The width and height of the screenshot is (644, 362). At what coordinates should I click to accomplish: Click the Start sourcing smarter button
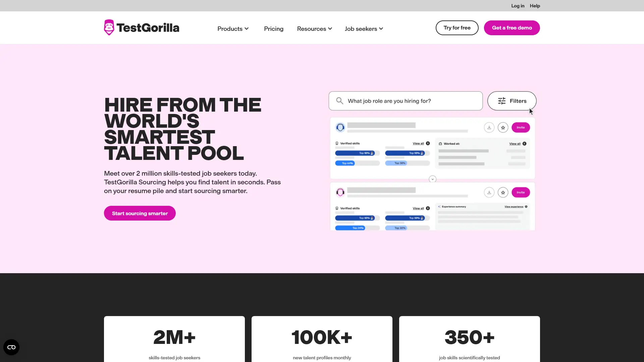coord(140,213)
